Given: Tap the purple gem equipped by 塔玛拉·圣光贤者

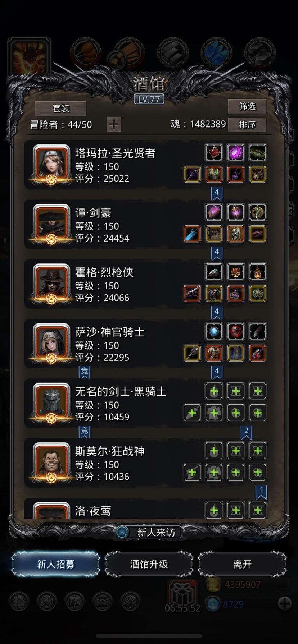Looking at the screenshot, I should pos(236,153).
